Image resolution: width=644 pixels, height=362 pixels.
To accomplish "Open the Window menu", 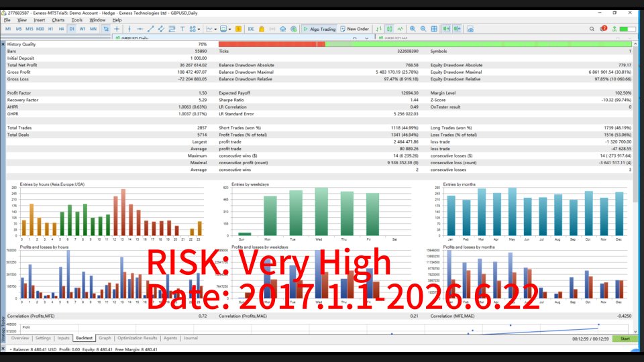I will 97,20.
